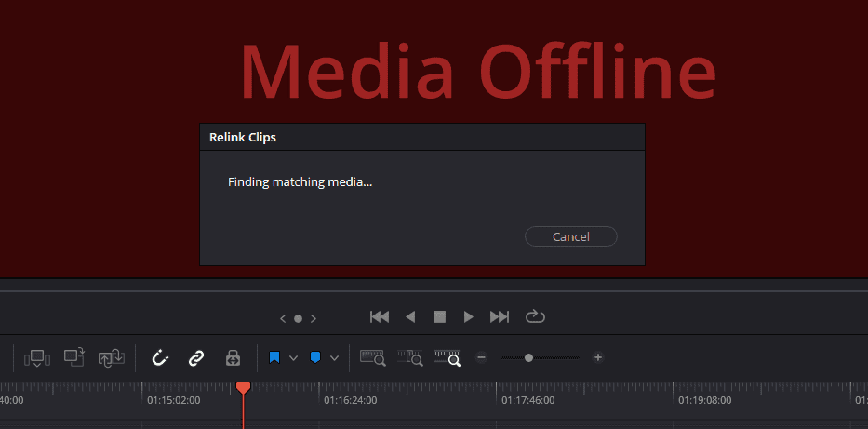Play the timeline in reverse
This screenshot has height=429, width=868.
click(x=410, y=317)
